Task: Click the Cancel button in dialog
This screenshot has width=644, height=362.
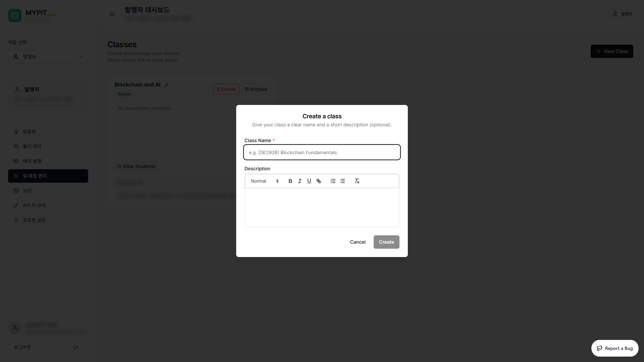Action: (358, 242)
